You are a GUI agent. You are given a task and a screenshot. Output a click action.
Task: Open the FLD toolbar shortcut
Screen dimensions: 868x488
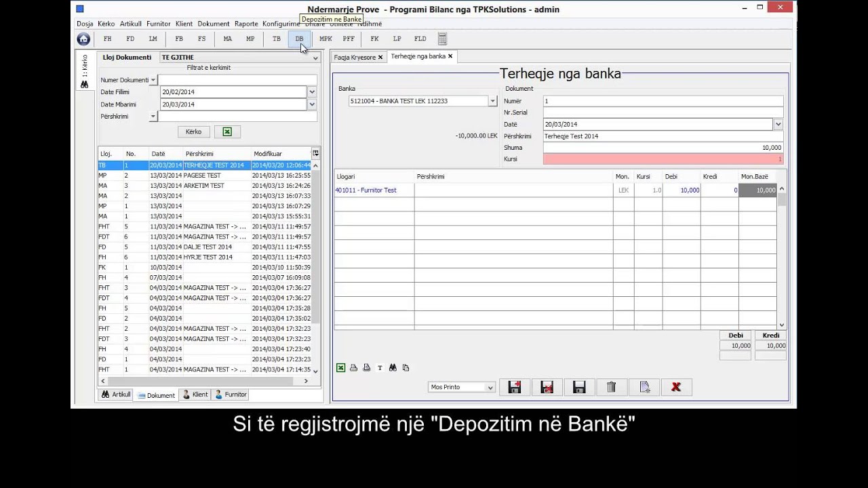point(420,39)
